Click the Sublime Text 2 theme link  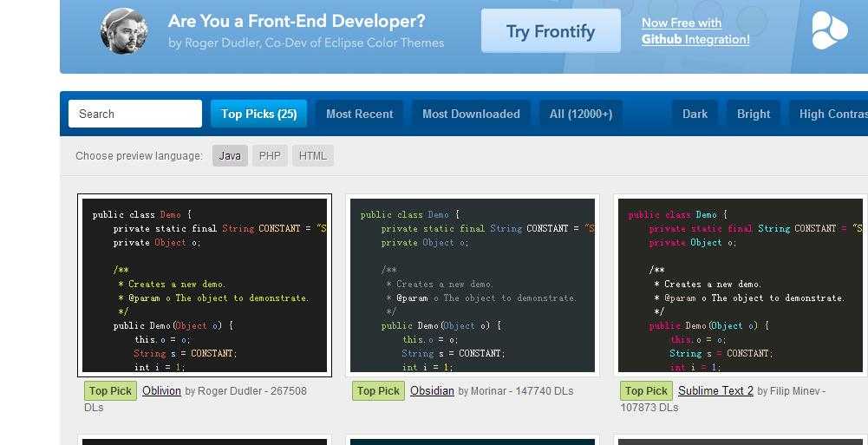(x=715, y=390)
